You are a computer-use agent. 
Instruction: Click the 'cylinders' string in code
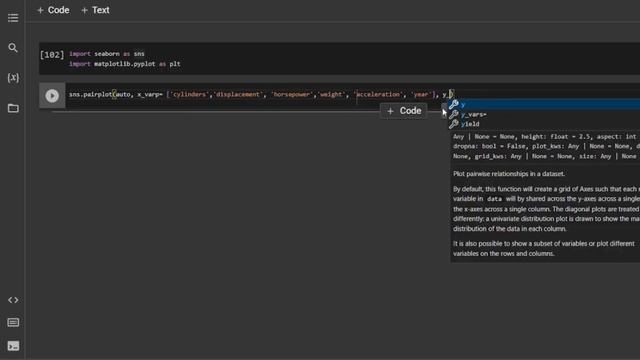tap(189, 95)
